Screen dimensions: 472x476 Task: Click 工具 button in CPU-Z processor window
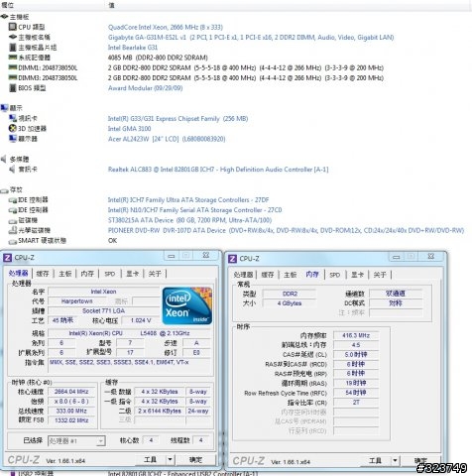pyautogui.click(x=151, y=459)
